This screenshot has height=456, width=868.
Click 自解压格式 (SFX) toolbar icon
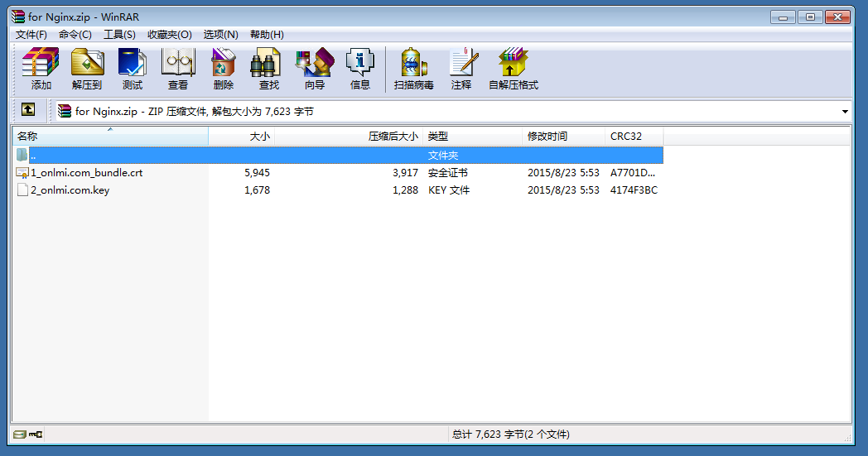click(x=513, y=68)
